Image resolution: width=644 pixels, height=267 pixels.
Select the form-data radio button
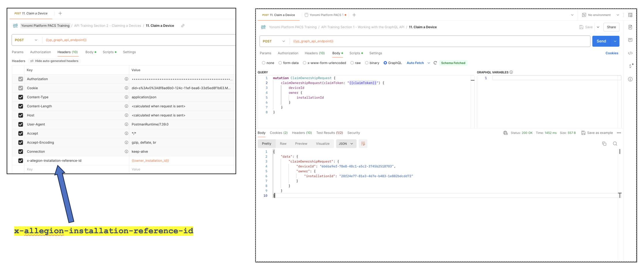coord(280,63)
